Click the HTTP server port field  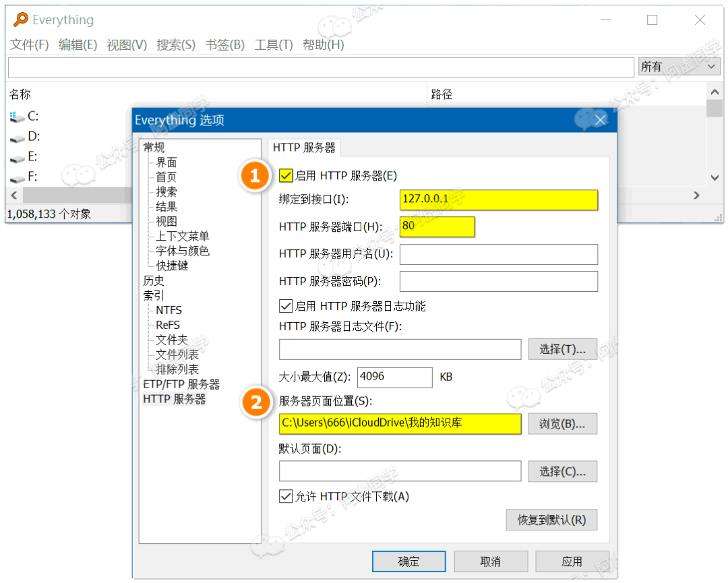pos(437,226)
